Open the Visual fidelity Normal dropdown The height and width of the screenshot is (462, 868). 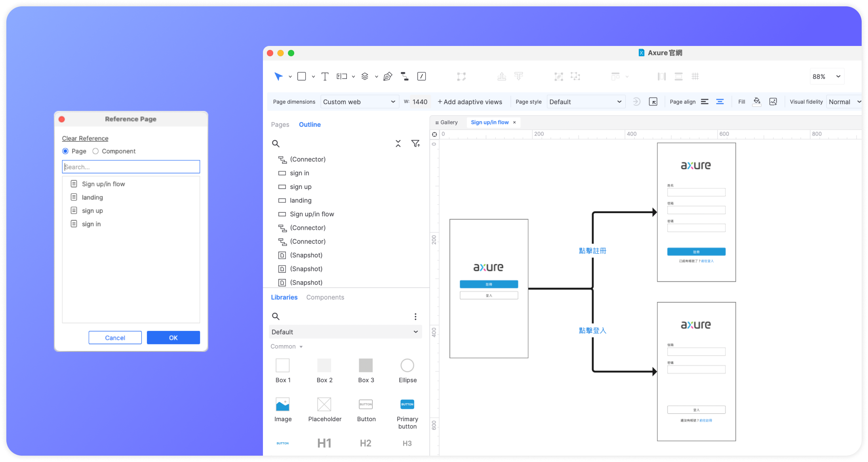(x=844, y=102)
